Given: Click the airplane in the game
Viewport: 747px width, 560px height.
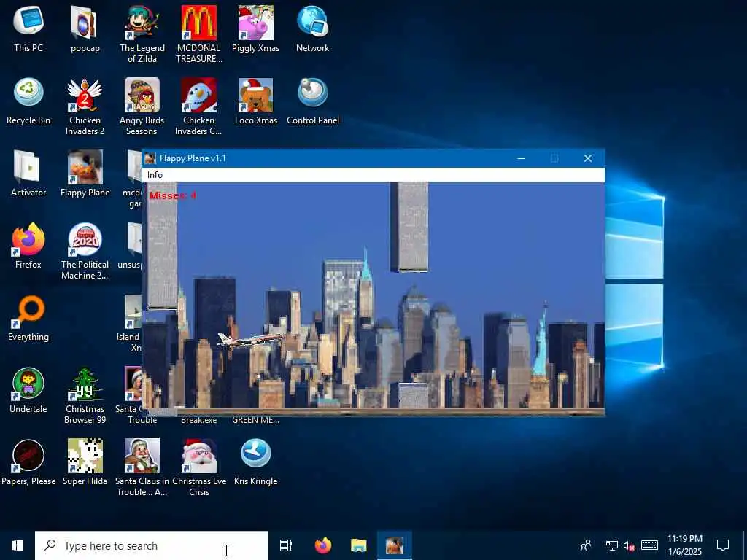Looking at the screenshot, I should tap(250, 340).
